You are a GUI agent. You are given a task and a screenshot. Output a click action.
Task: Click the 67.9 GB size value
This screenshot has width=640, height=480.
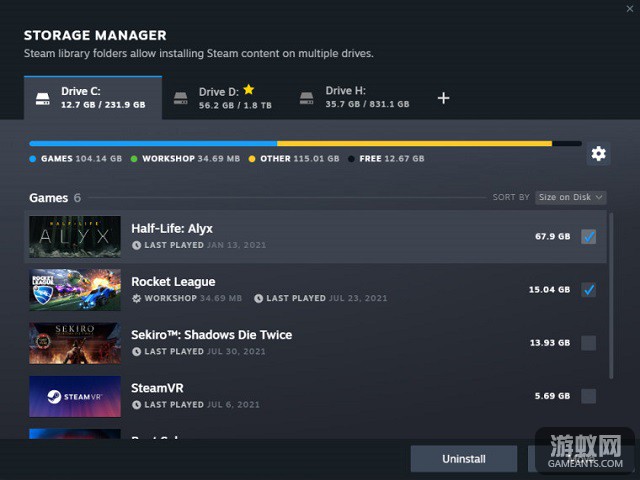tap(552, 236)
